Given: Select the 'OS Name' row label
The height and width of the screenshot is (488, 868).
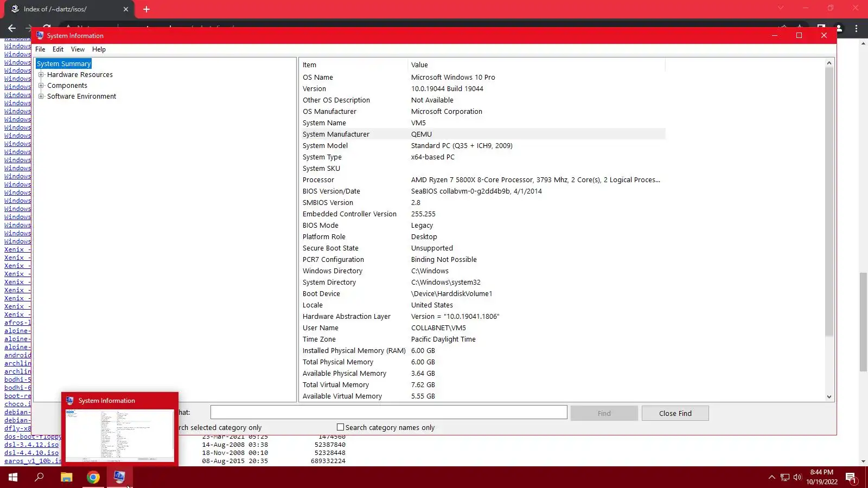Looking at the screenshot, I should (x=318, y=78).
